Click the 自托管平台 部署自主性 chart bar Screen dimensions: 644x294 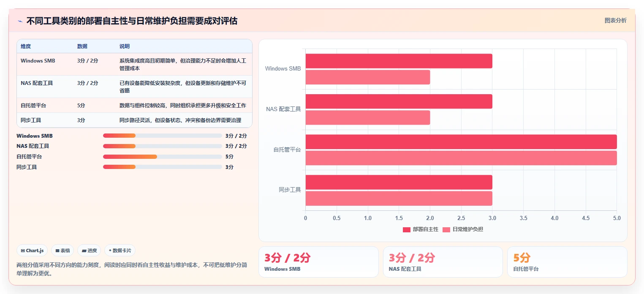click(461, 142)
